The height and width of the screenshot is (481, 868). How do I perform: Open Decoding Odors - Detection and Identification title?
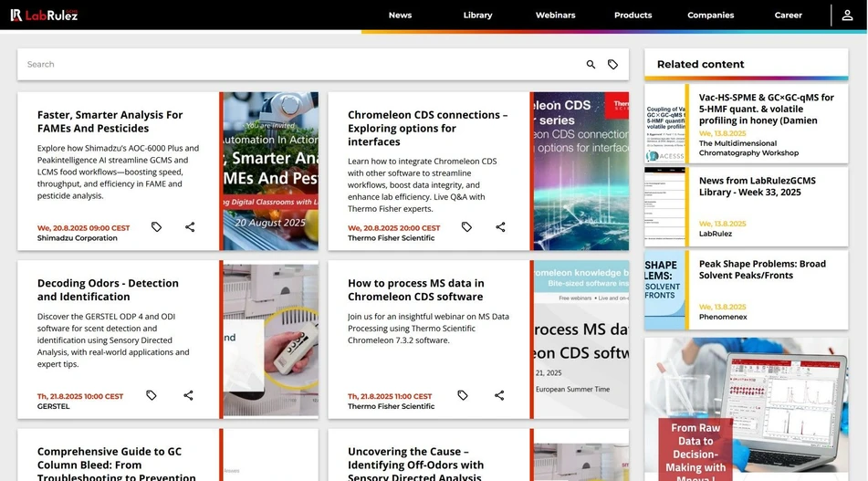click(x=108, y=290)
